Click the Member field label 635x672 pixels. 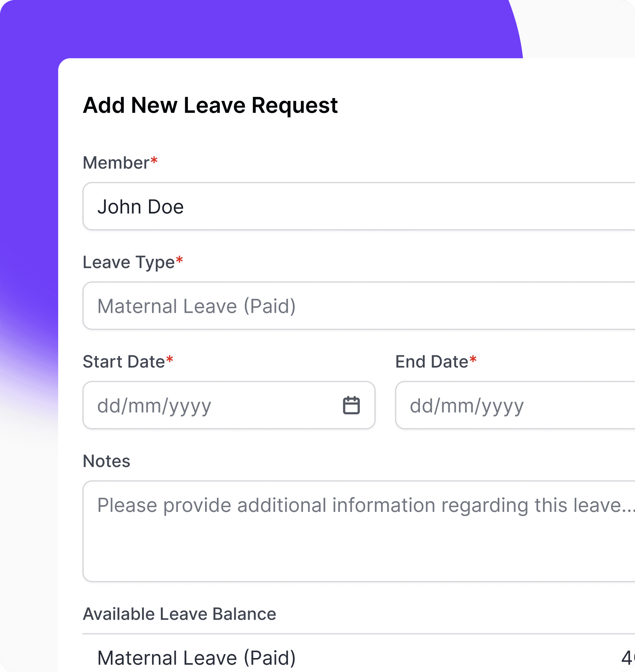(x=116, y=163)
